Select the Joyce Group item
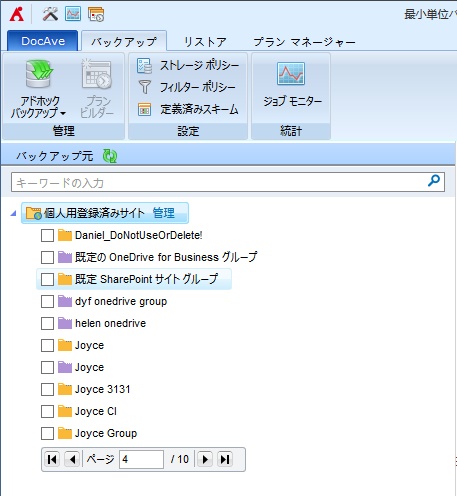The width and height of the screenshot is (457, 496). click(106, 433)
